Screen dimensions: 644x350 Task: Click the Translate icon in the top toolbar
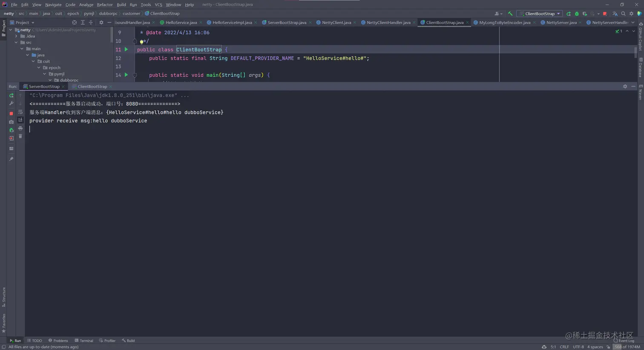click(x=615, y=14)
